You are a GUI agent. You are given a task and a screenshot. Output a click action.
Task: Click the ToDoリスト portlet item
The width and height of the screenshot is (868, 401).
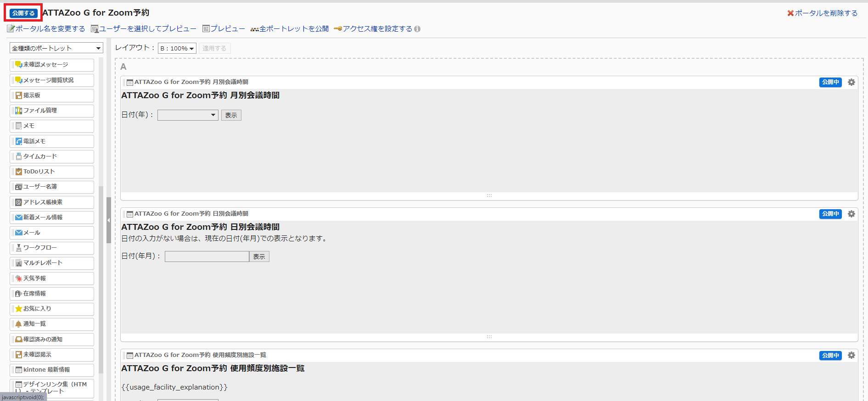click(39, 172)
